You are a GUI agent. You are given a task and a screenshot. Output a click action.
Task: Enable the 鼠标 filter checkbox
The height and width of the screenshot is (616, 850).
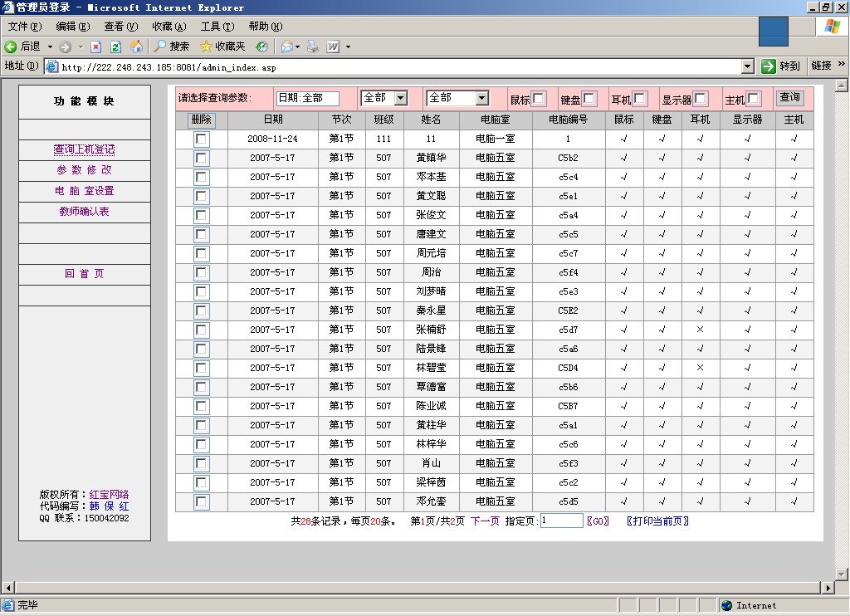(538, 99)
